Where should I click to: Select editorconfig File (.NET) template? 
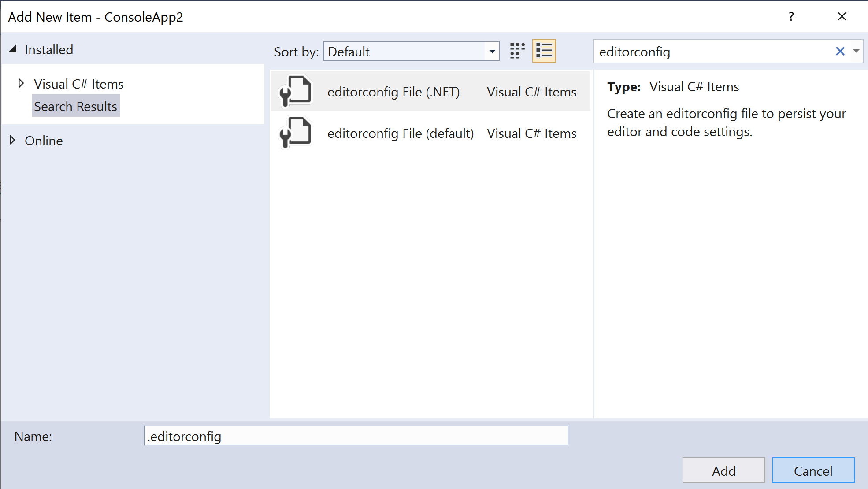[x=393, y=92]
